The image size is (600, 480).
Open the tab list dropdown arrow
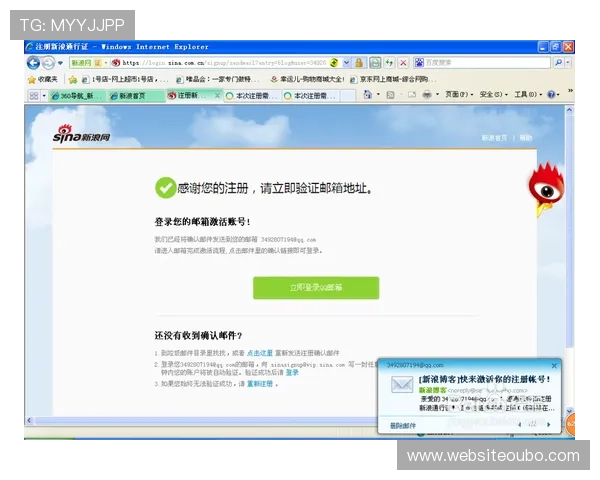pyautogui.click(x=44, y=95)
